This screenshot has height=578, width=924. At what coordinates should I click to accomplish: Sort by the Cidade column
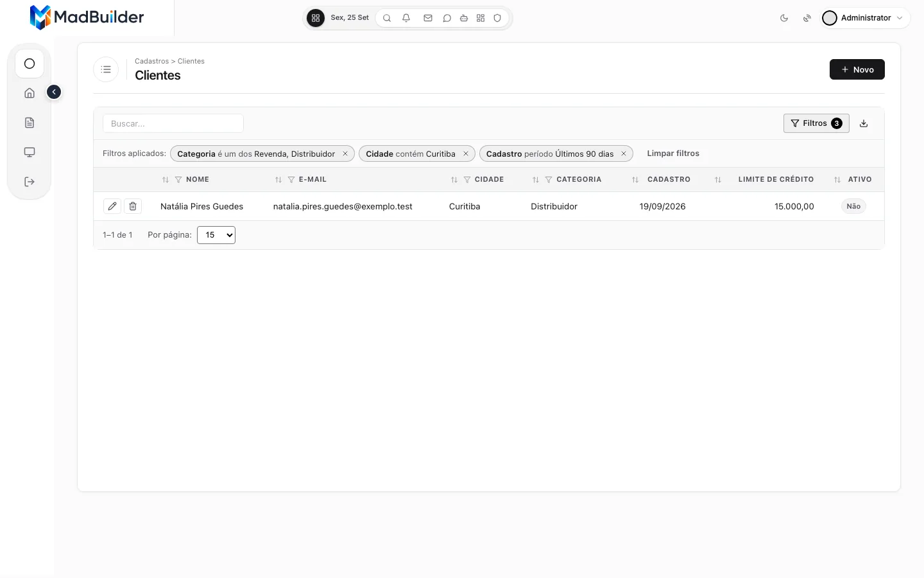click(454, 180)
